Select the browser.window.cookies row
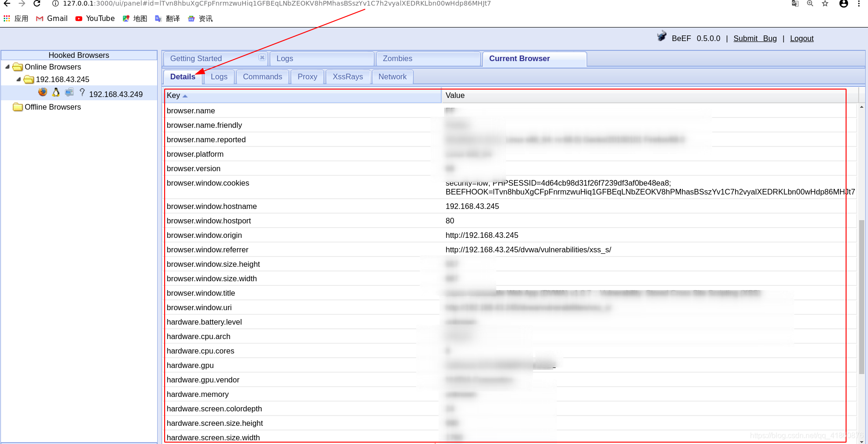This screenshot has width=868, height=444. click(511, 187)
